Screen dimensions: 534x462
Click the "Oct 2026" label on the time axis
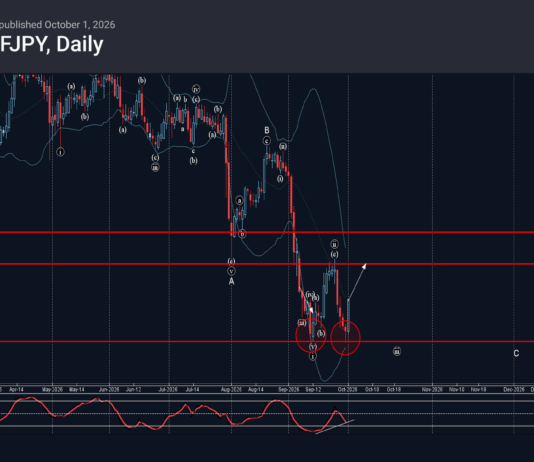click(347, 389)
